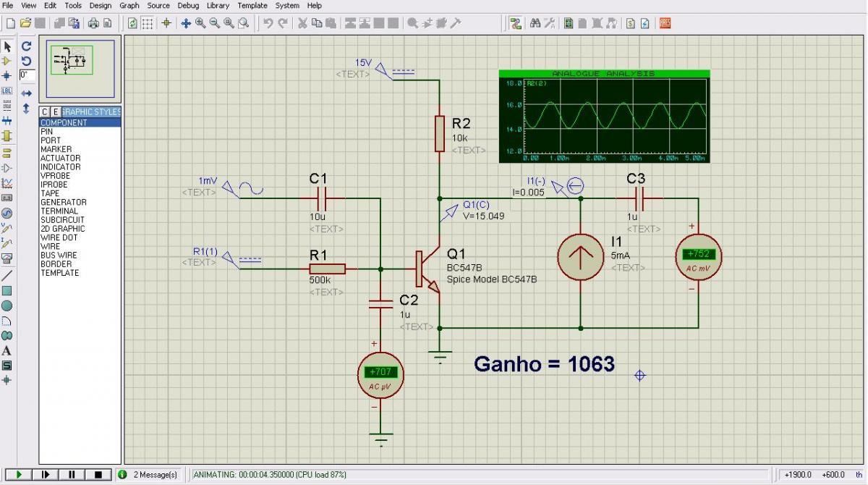Transfer netlist to ARES

pyautogui.click(x=665, y=23)
